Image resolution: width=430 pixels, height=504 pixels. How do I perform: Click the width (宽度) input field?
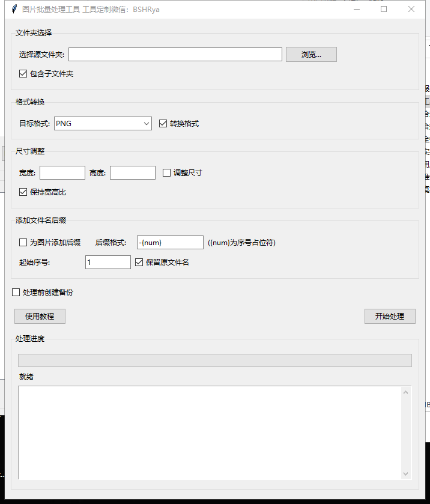(62, 173)
